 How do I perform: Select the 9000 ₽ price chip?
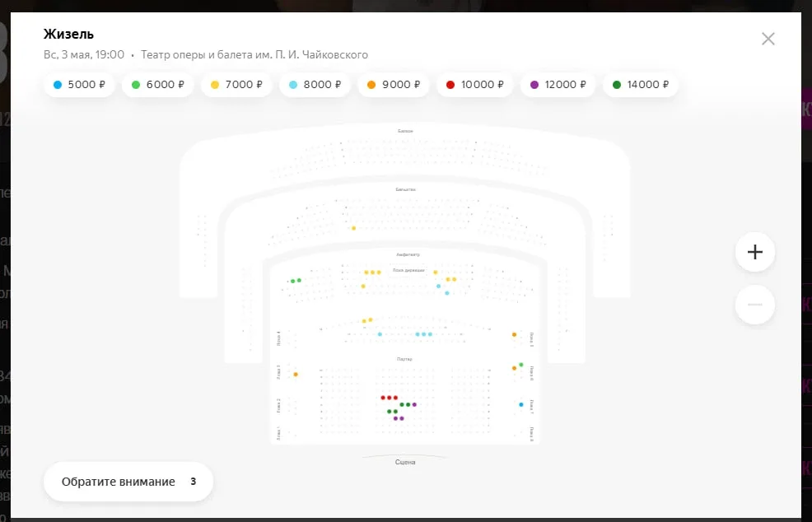pyautogui.click(x=394, y=85)
